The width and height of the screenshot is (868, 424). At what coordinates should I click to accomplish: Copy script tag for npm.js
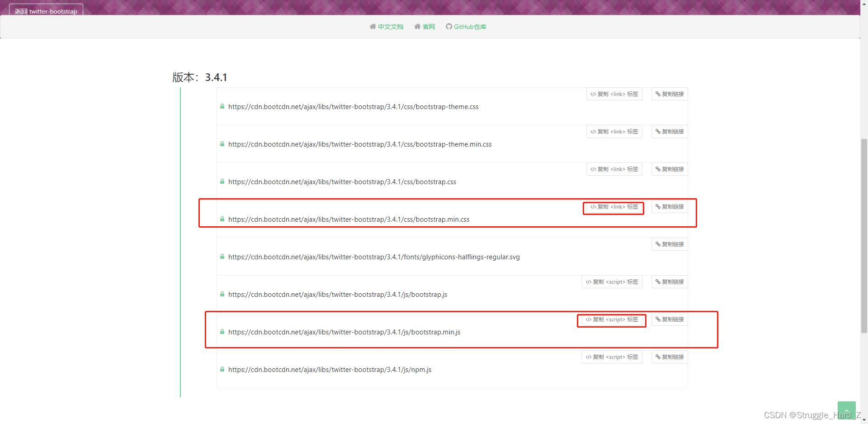[x=612, y=357]
